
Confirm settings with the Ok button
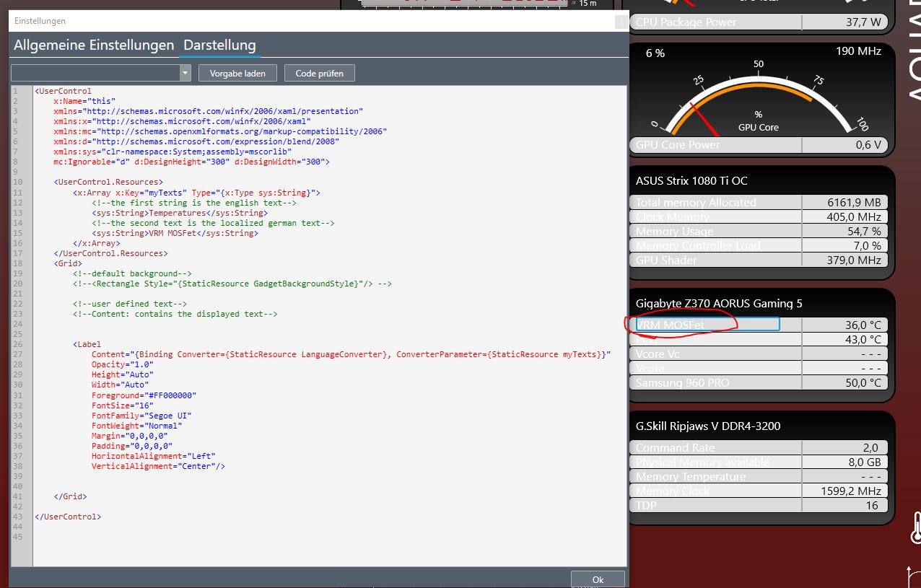tap(598, 579)
